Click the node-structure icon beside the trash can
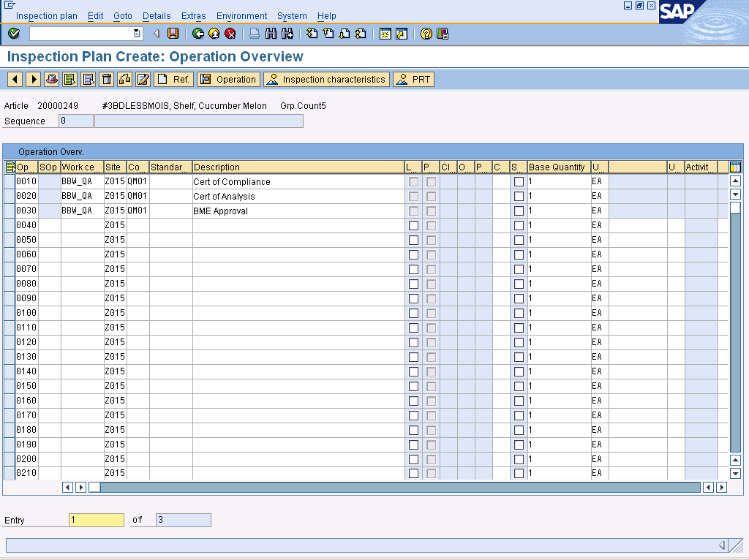749x560 pixels. point(124,79)
